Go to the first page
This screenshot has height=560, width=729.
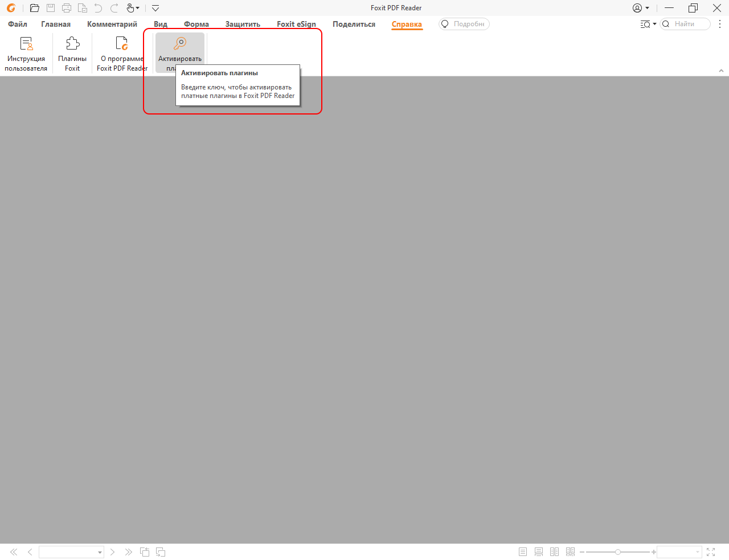(x=14, y=552)
